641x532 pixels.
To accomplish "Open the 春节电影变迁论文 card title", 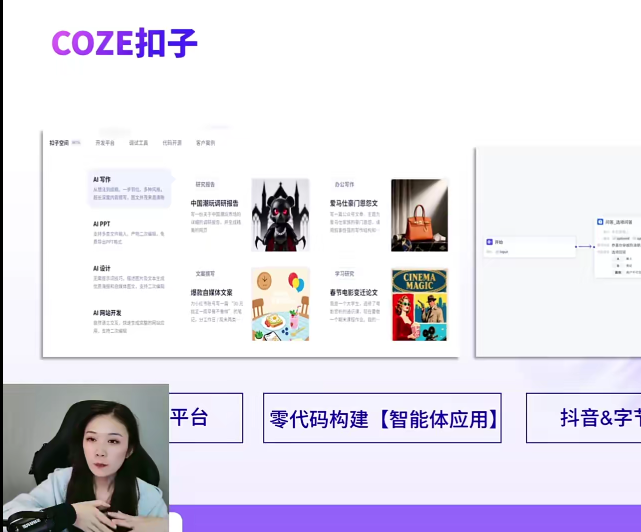I will (354, 292).
